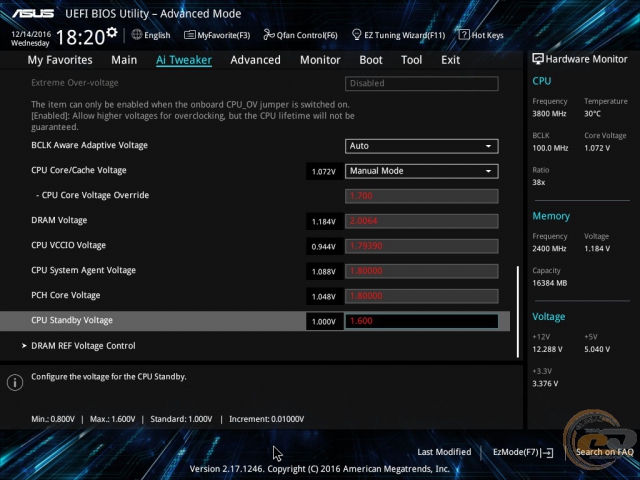Click the 1.072V CPU Core current reading
Image resolution: width=640 pixels, height=480 pixels.
tap(324, 171)
